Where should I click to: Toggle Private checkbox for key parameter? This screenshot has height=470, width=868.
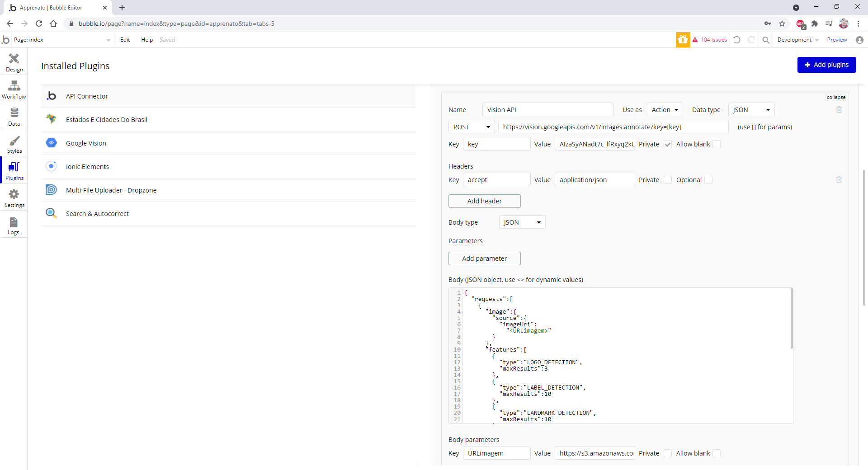[x=668, y=144]
